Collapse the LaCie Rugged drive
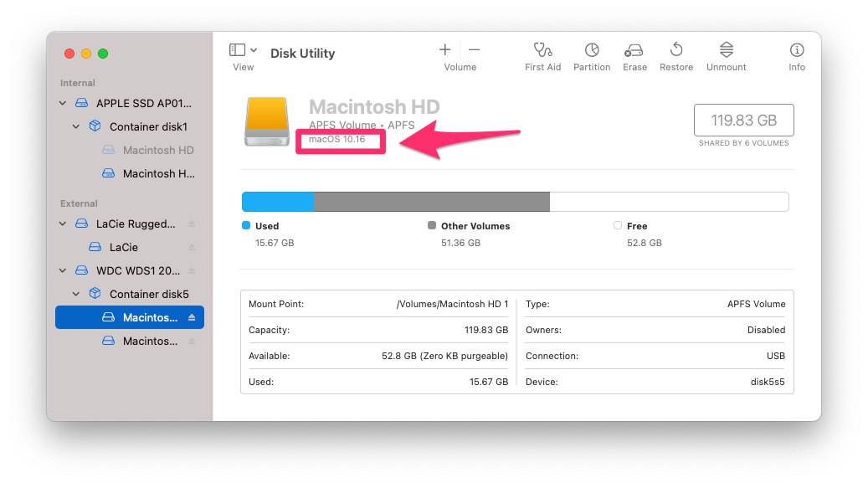This screenshot has width=868, height=483. pos(63,224)
